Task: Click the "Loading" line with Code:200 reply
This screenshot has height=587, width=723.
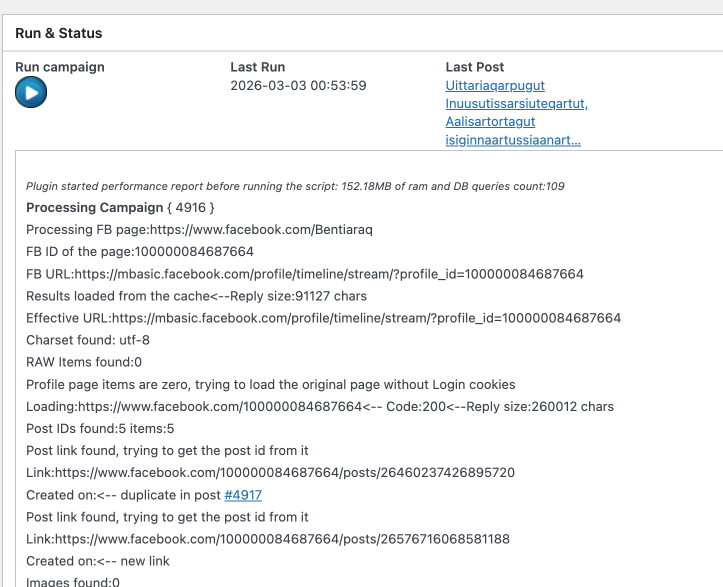Action: coord(320,407)
